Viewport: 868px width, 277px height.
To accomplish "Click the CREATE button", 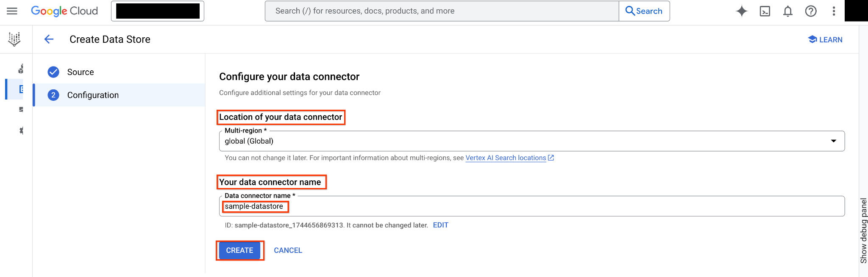I will (239, 250).
